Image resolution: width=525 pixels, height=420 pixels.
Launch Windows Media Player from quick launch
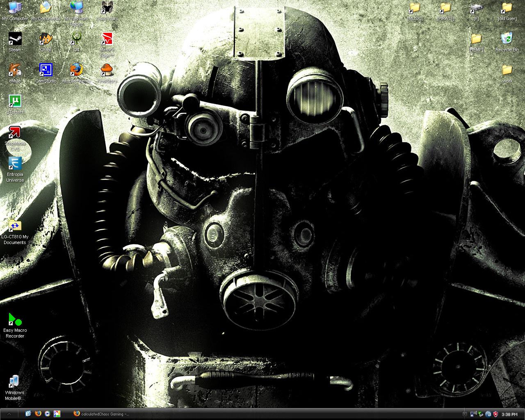tap(48, 414)
